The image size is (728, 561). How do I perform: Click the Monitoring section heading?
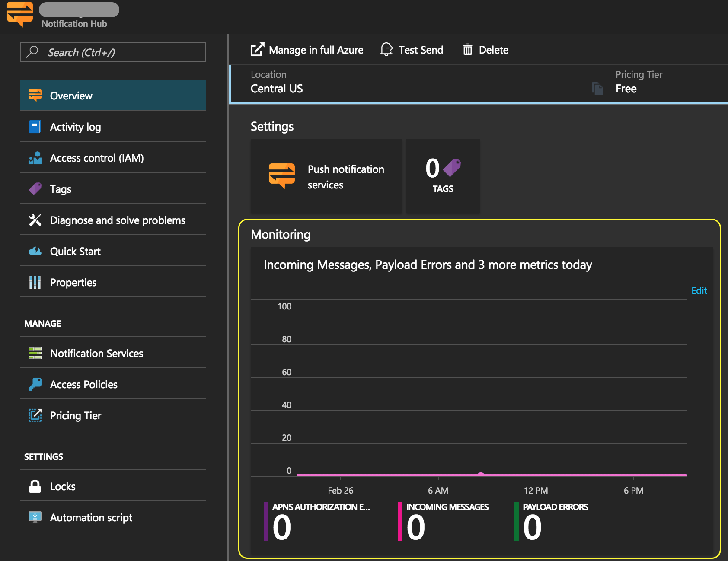point(281,234)
